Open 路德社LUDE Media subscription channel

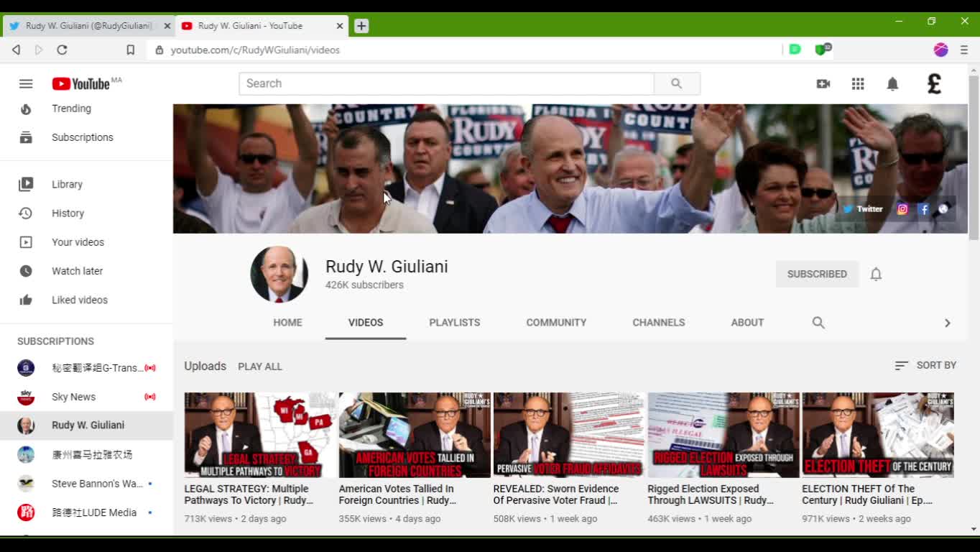click(86, 512)
